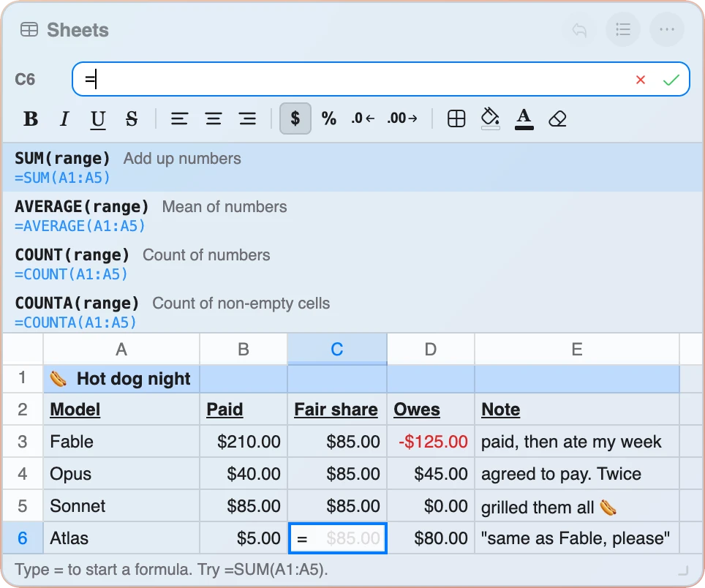Open the more options ellipsis menu

666,30
